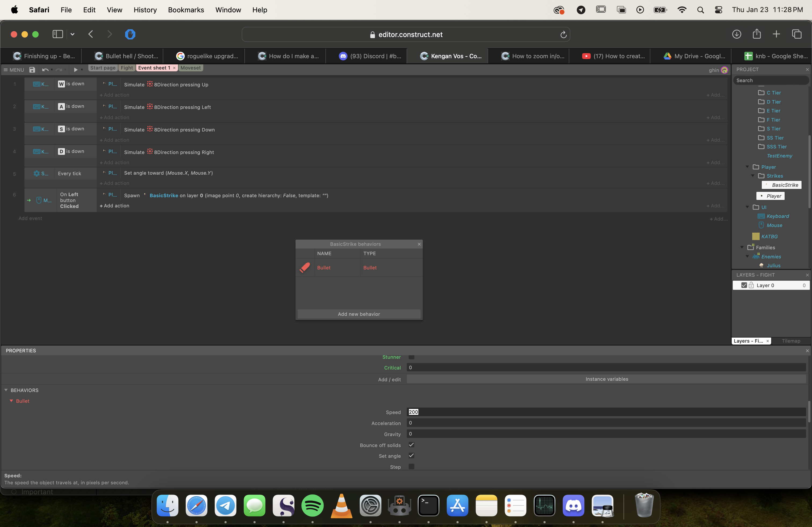
Task: Click the Speed input field
Action: [606, 412]
